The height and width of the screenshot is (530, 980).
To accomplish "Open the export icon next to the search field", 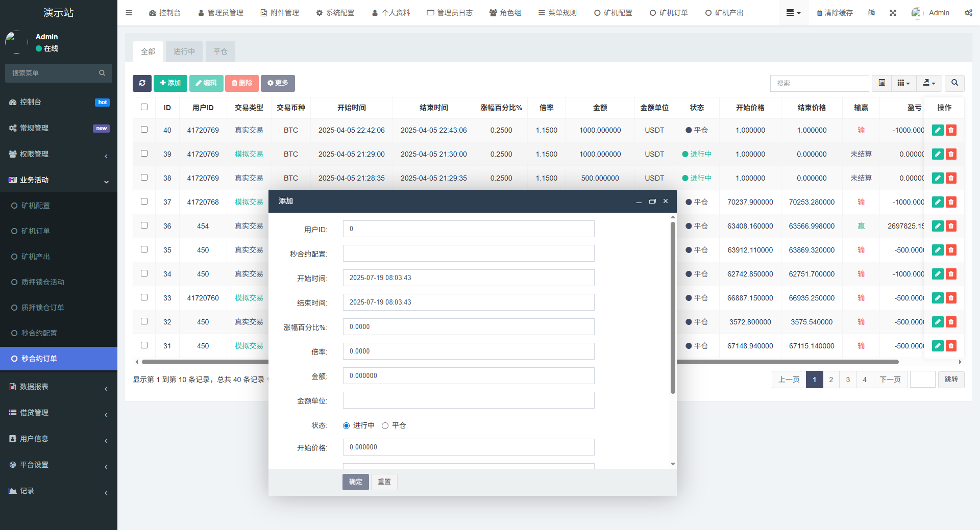I will coord(928,83).
